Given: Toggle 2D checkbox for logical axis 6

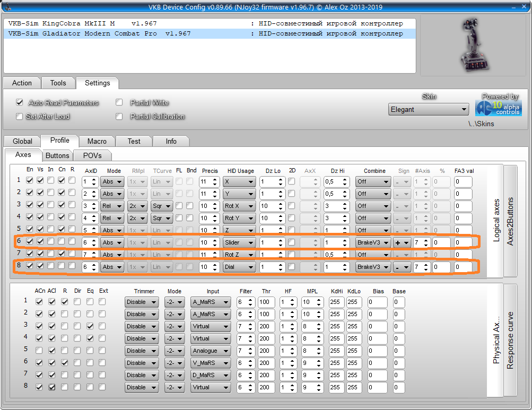Looking at the screenshot, I should [291, 242].
